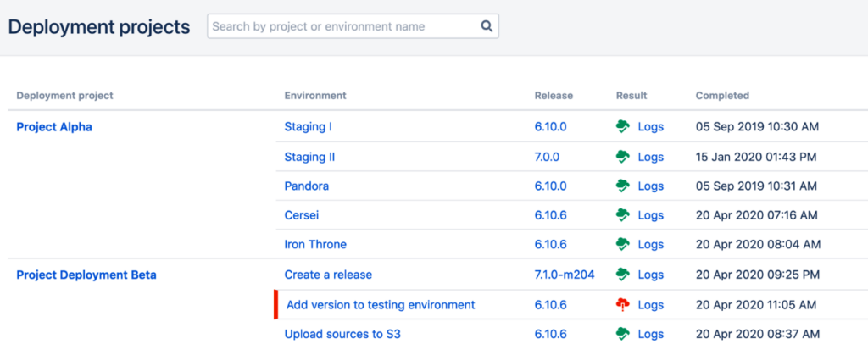View Logs for Staging II
Image resolution: width=868 pixels, height=344 pixels.
650,157
